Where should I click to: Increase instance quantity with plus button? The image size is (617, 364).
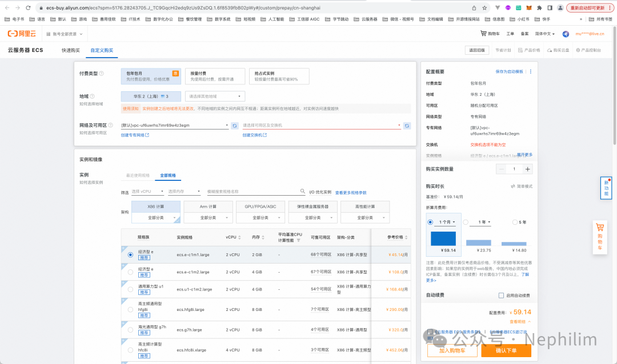[528, 169]
